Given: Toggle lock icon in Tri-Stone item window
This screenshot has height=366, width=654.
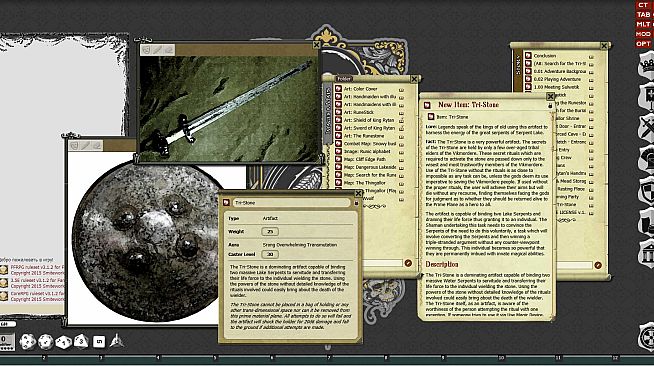Looking at the screenshot, I should [x=356, y=203].
